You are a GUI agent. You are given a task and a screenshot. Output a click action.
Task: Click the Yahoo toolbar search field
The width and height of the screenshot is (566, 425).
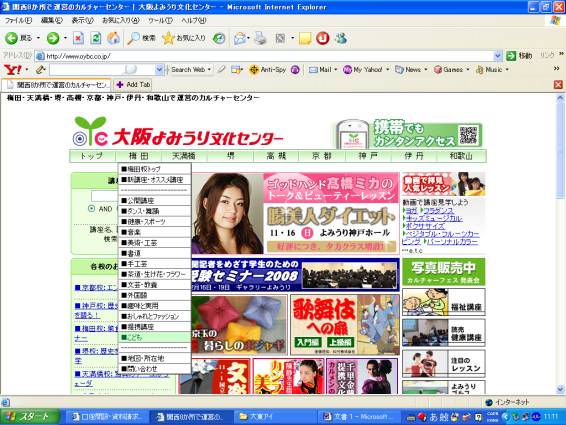[103, 69]
